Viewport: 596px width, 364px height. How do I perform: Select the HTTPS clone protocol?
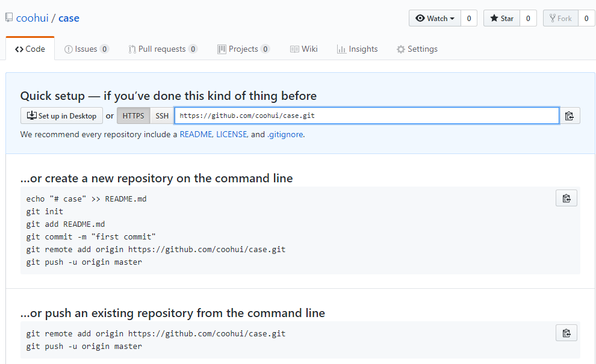point(134,116)
